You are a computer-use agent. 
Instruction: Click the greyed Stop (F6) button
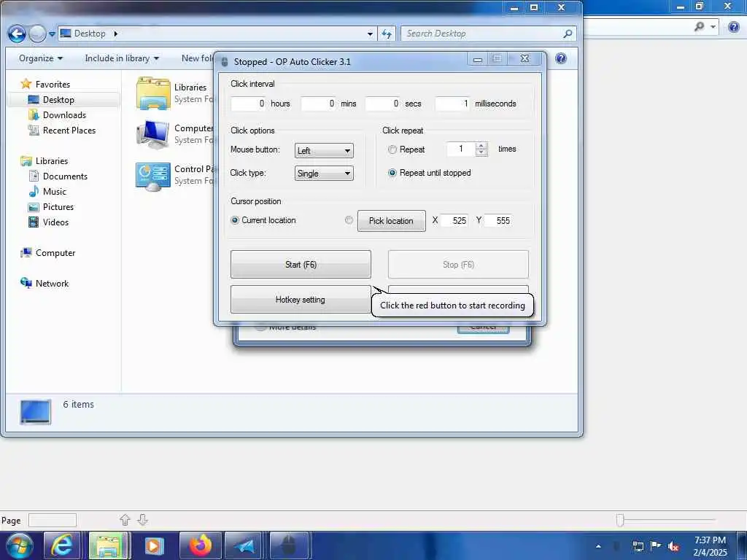click(x=458, y=264)
